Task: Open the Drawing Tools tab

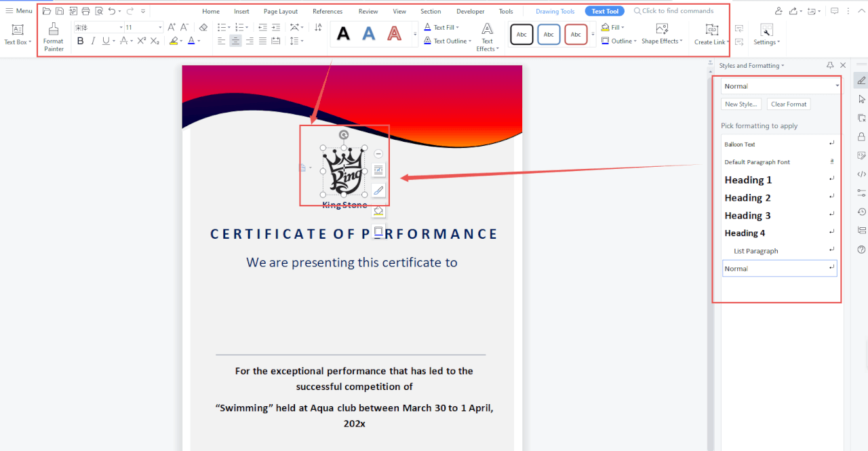Action: 555,12
